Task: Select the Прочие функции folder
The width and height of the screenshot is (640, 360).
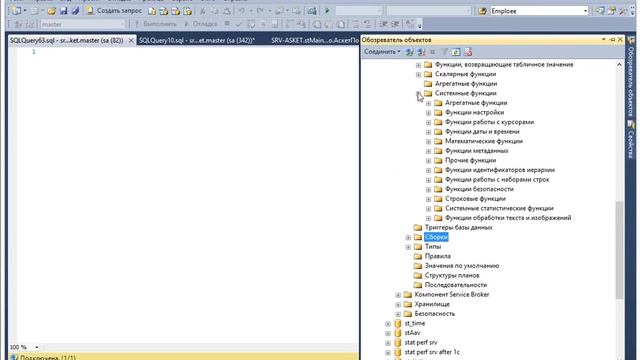Action: pos(471,160)
